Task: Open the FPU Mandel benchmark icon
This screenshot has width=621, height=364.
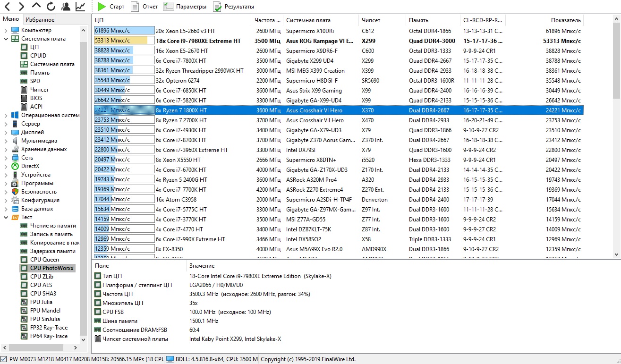Action: click(24, 311)
